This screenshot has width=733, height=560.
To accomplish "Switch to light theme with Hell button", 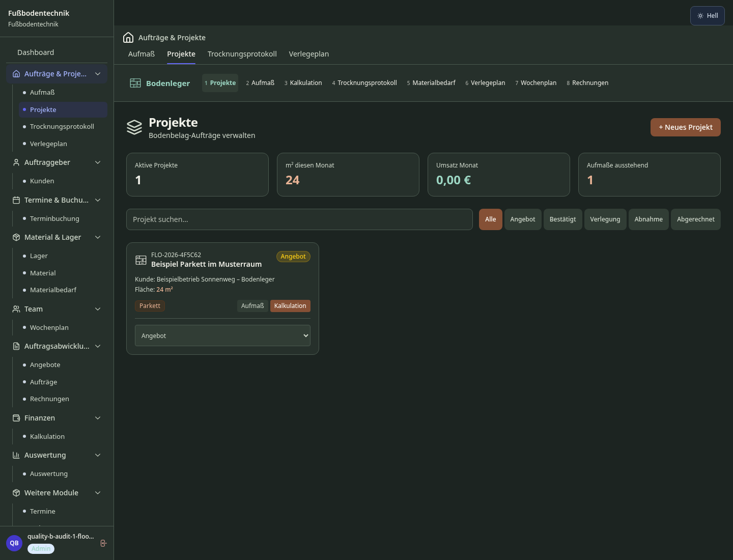I will 708,16.
